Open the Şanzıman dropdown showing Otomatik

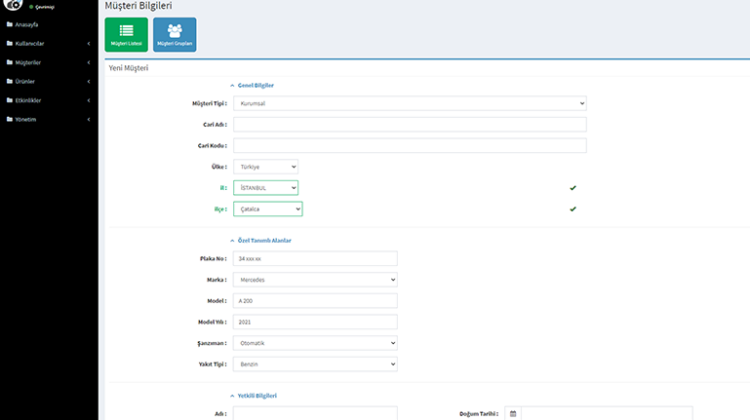[315, 343]
